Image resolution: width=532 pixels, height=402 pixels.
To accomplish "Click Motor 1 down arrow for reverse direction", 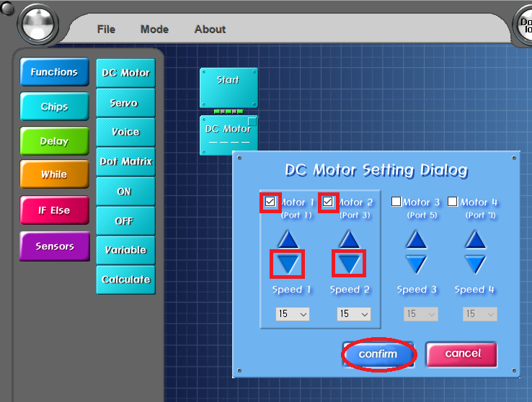I will 288,264.
